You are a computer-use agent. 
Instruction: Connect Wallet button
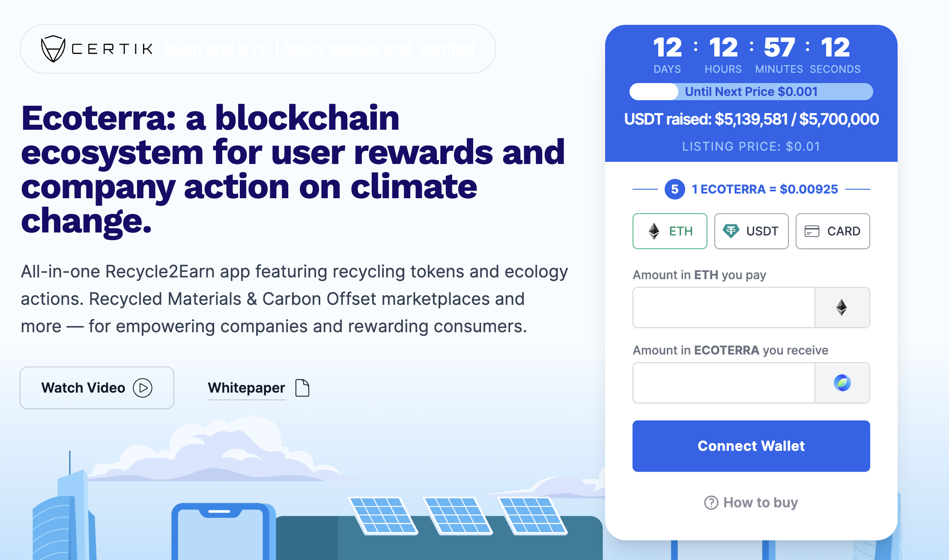[x=751, y=446]
